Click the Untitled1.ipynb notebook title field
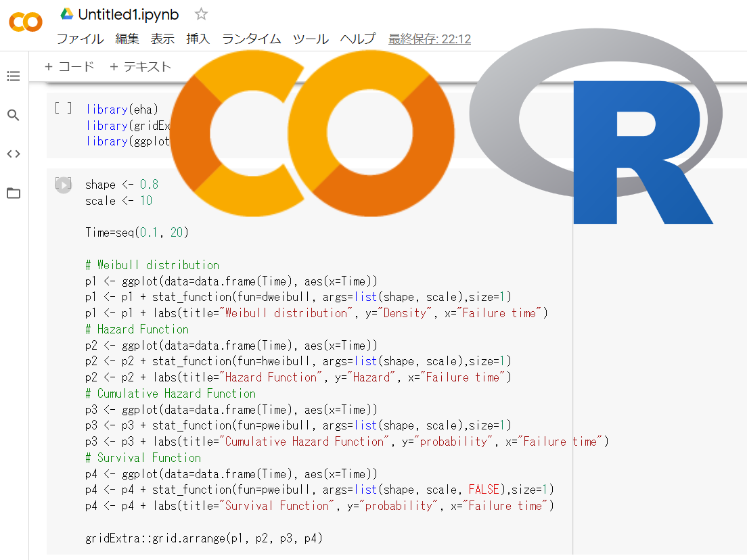This screenshot has width=747, height=560. tap(129, 14)
